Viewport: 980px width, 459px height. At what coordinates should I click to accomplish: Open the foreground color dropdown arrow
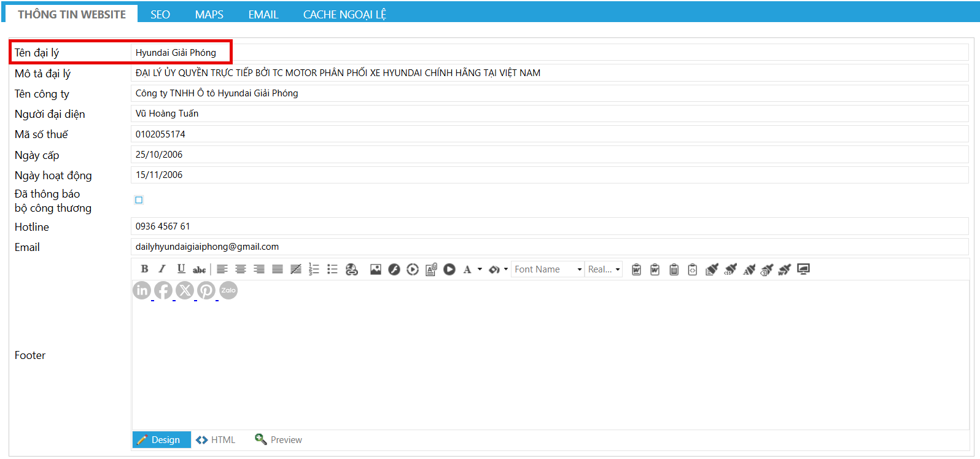click(480, 269)
